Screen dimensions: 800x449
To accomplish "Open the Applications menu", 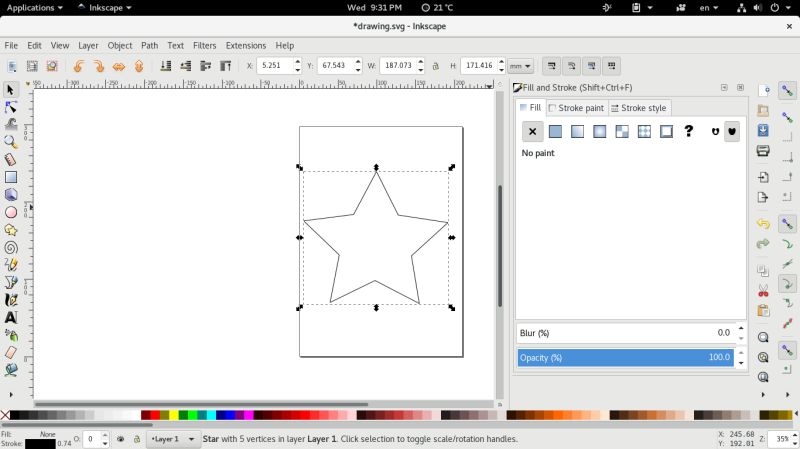I will click(x=34, y=8).
